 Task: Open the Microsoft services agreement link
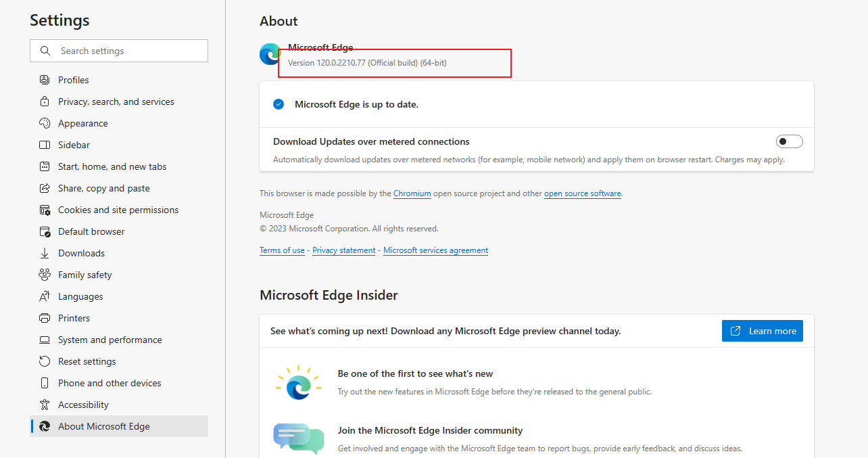[436, 250]
